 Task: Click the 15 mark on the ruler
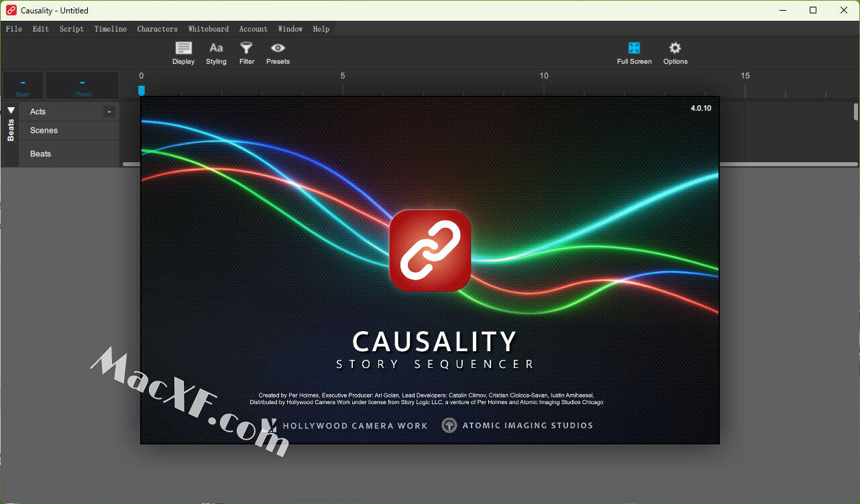pos(745,76)
